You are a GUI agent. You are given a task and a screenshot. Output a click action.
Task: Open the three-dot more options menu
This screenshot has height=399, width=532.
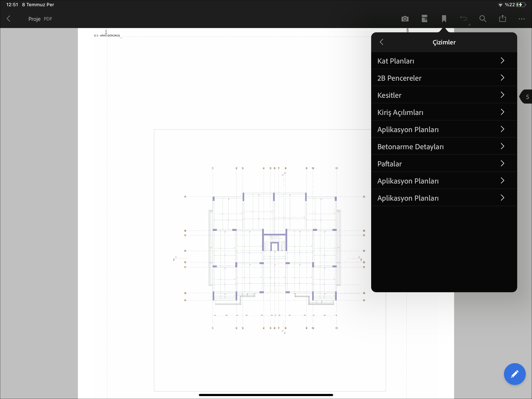(x=521, y=19)
